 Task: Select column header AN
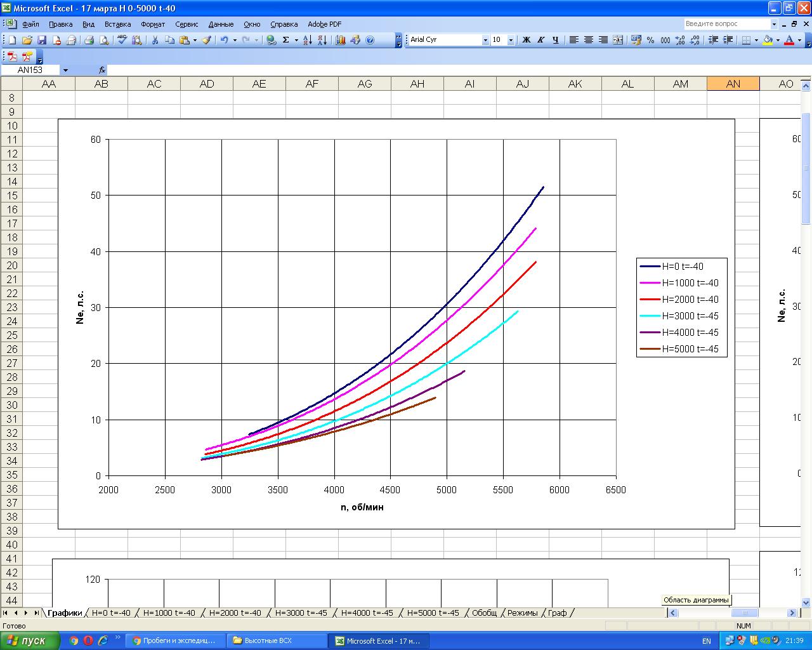pyautogui.click(x=733, y=84)
